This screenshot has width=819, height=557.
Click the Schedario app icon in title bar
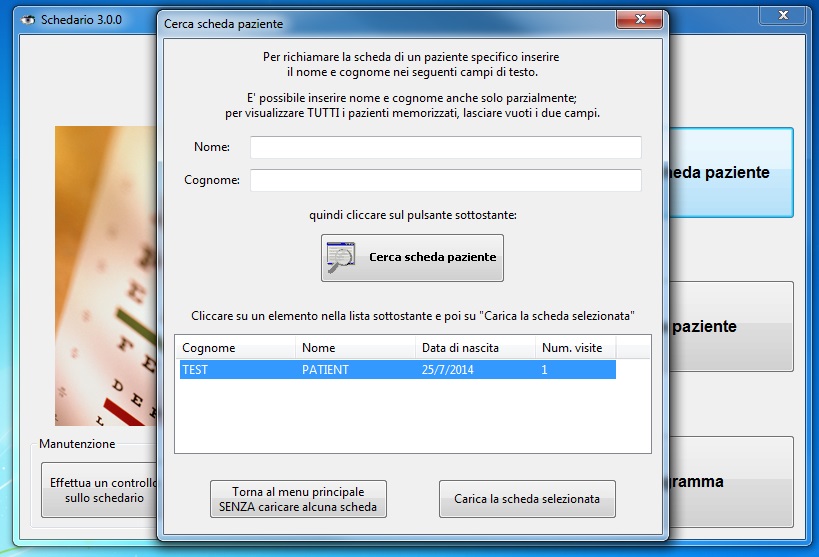(x=27, y=20)
